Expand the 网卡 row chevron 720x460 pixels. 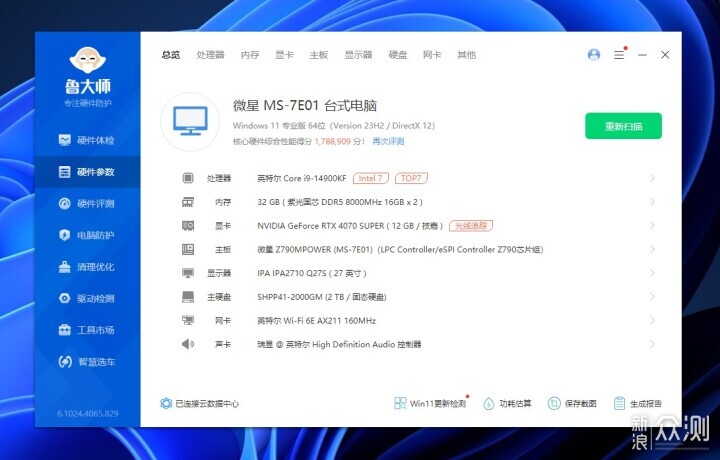(652, 320)
